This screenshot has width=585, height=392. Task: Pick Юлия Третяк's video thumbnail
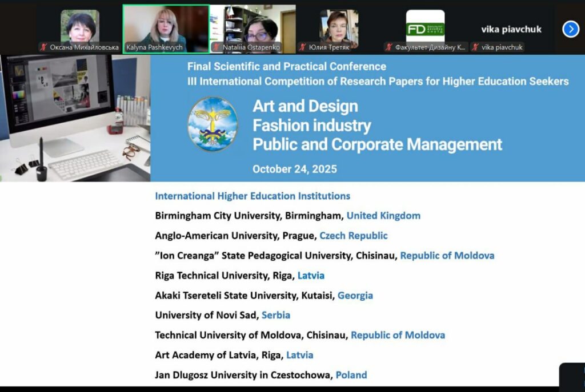(339, 26)
